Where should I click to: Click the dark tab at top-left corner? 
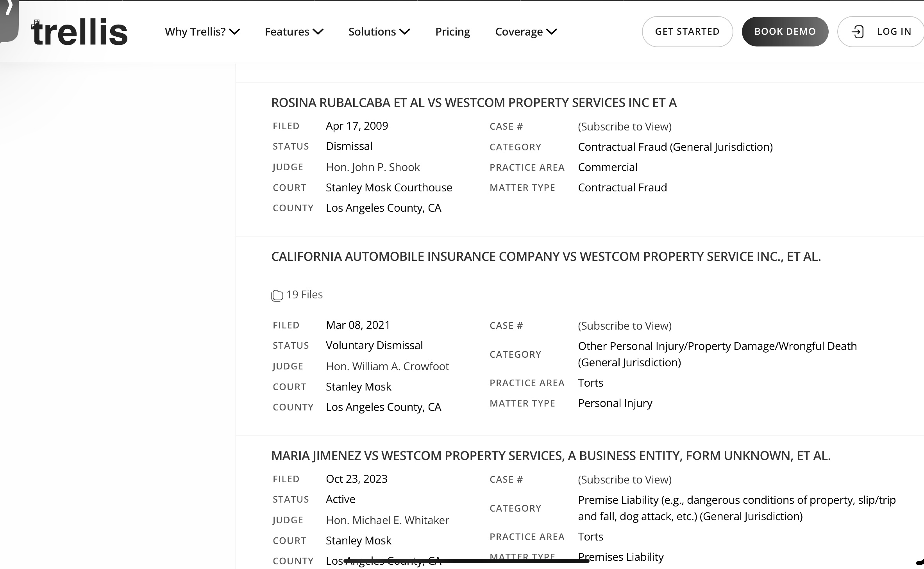[9, 20]
